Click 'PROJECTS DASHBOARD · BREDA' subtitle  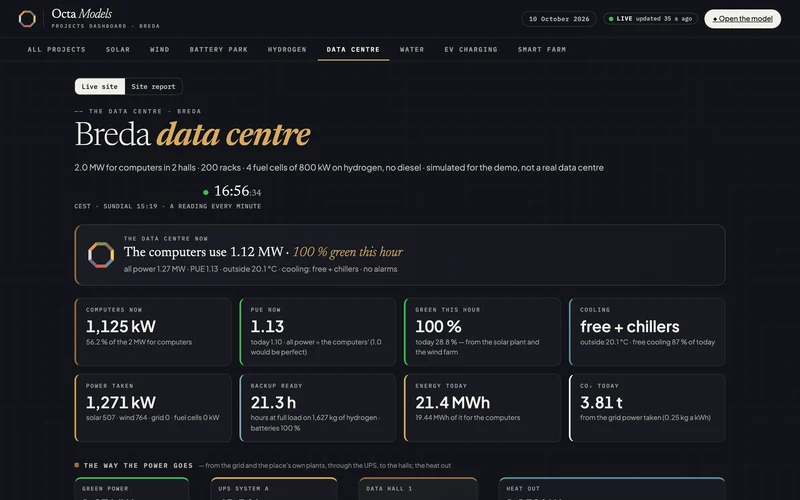[x=105, y=26]
